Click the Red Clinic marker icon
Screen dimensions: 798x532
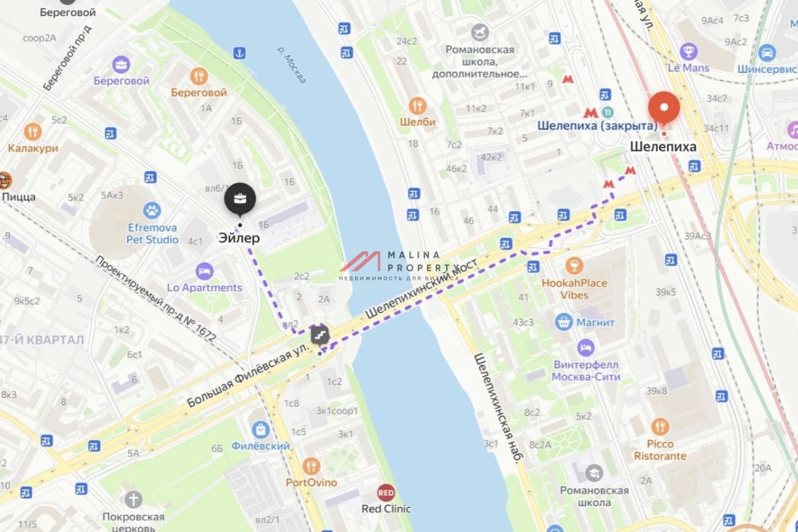[386, 493]
